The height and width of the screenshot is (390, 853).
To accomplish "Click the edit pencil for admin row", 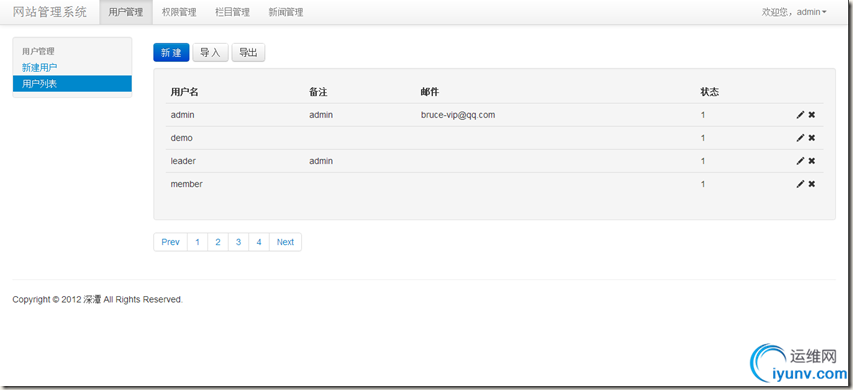I will [x=800, y=115].
